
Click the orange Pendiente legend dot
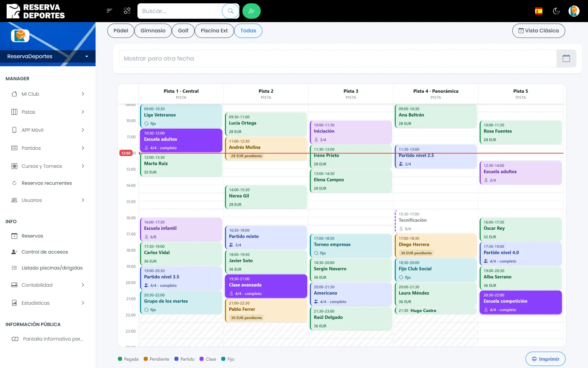pyautogui.click(x=146, y=359)
